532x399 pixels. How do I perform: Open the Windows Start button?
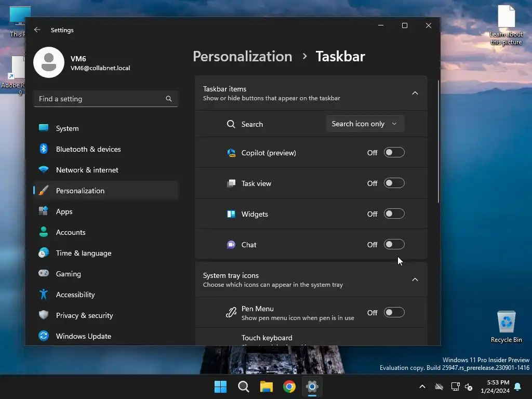pyautogui.click(x=220, y=387)
